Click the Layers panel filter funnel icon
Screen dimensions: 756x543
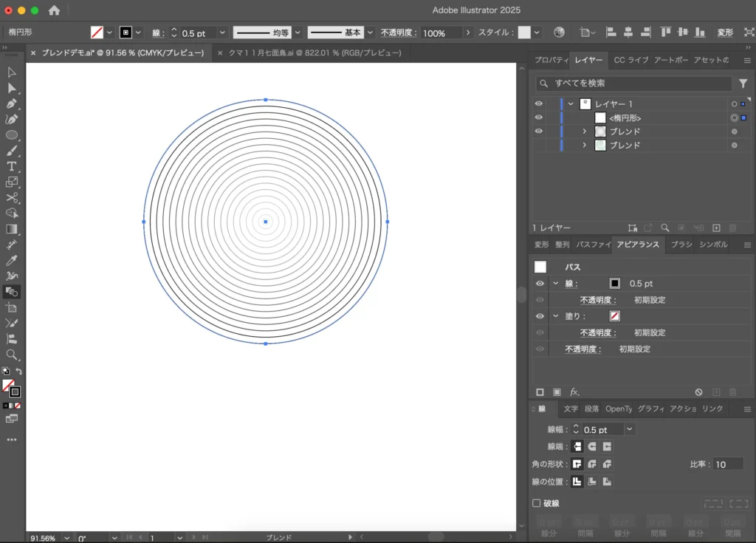[743, 83]
